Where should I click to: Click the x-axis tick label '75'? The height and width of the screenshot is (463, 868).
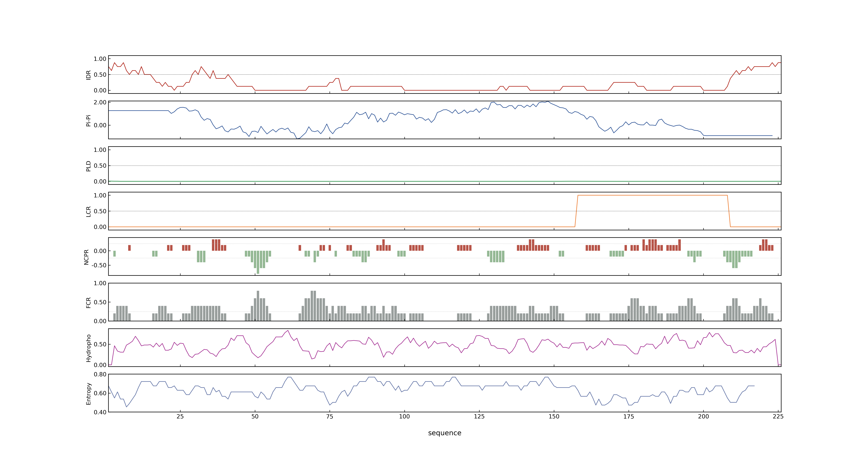330,416
